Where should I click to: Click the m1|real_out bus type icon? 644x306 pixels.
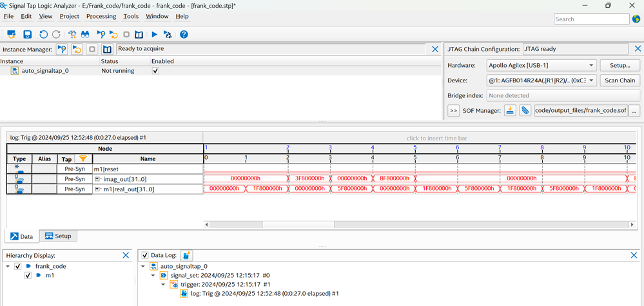coord(19,189)
